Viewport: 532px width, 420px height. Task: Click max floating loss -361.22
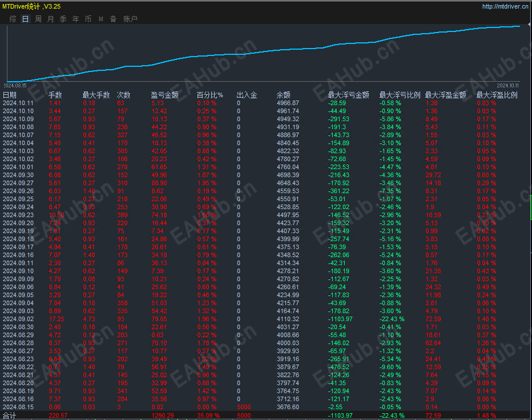[x=338, y=191]
